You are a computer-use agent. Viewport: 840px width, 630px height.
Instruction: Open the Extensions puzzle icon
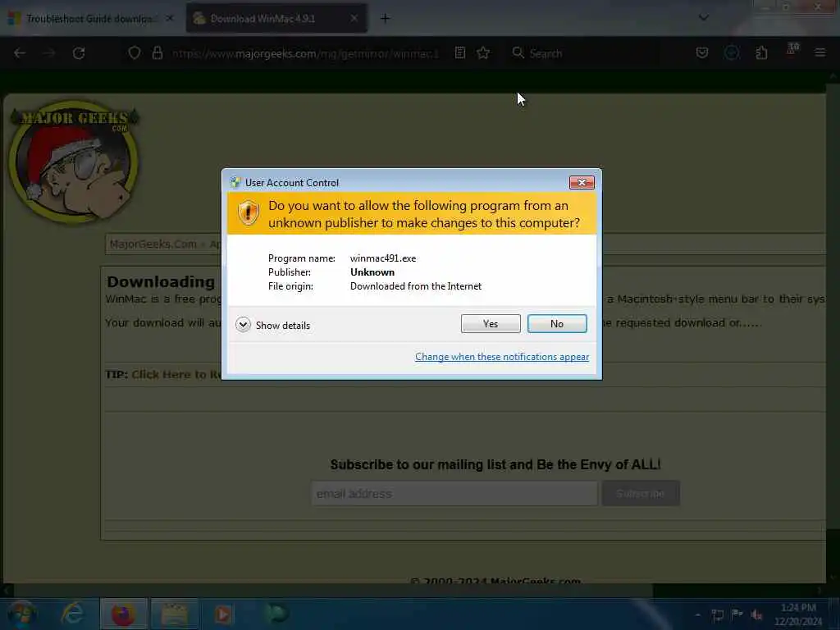761,53
